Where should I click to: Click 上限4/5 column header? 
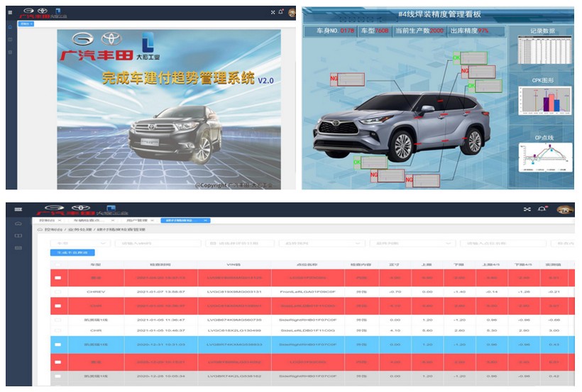pos(491,265)
